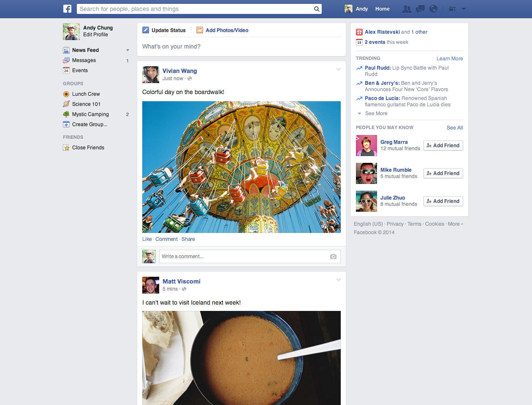Image resolution: width=532 pixels, height=405 pixels.
Task: Switch to the News Feed section
Action: click(x=84, y=50)
